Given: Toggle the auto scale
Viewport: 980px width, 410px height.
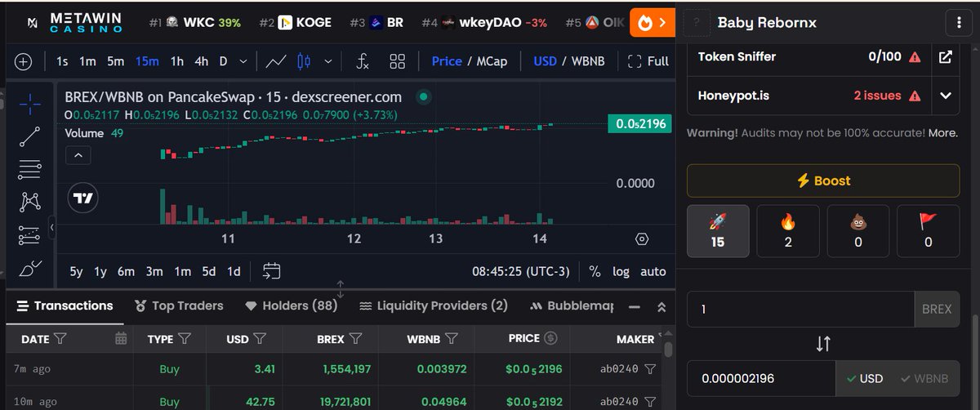Looking at the screenshot, I should pos(653,271).
